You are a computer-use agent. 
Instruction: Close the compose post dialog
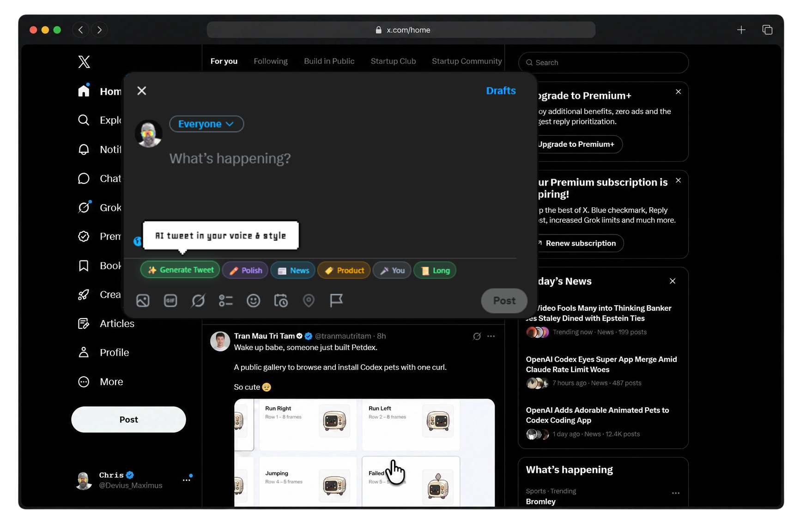[142, 91]
